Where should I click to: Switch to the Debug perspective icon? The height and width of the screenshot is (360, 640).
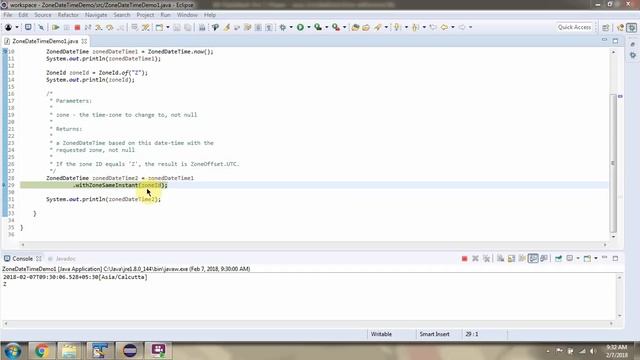(631, 27)
